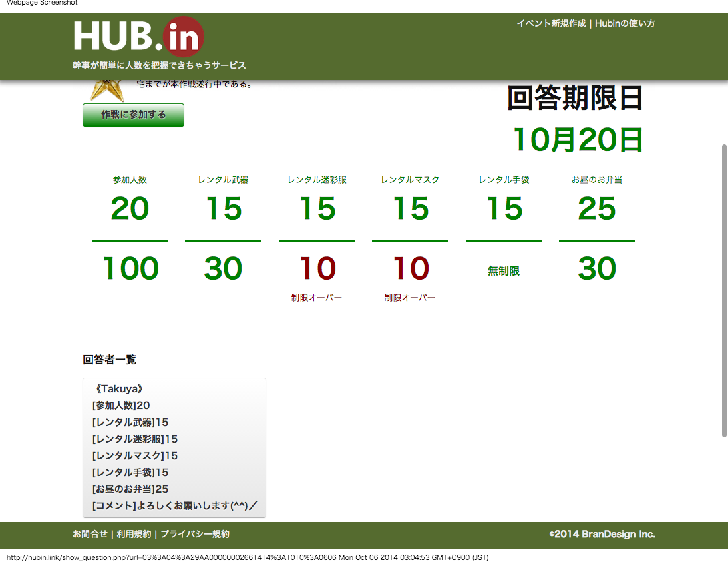Click the HUB.in logo

[x=138, y=37]
